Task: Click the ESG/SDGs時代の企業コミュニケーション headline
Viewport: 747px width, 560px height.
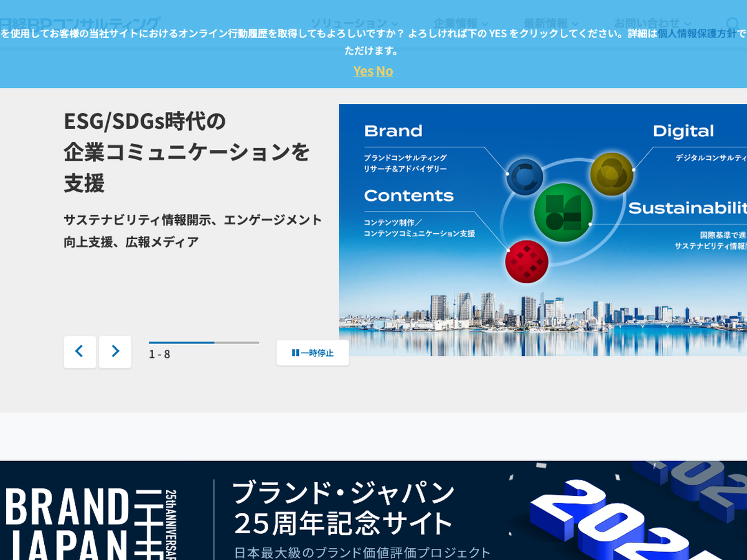Action: click(x=187, y=152)
